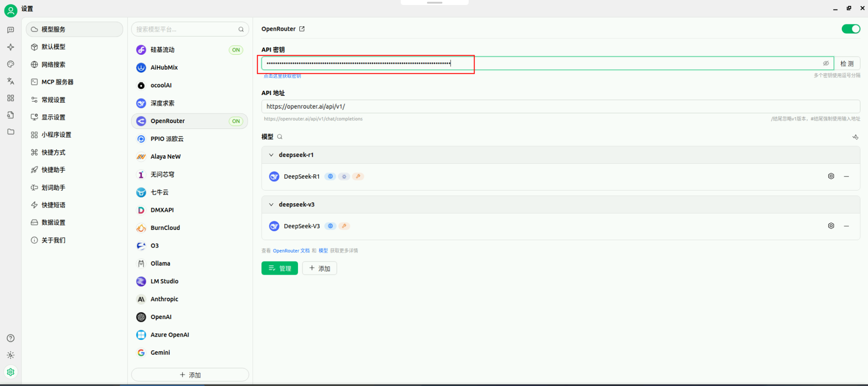The height and width of the screenshot is (386, 868).
Task: Open the chat assistant sidebar icon
Action: point(11,30)
